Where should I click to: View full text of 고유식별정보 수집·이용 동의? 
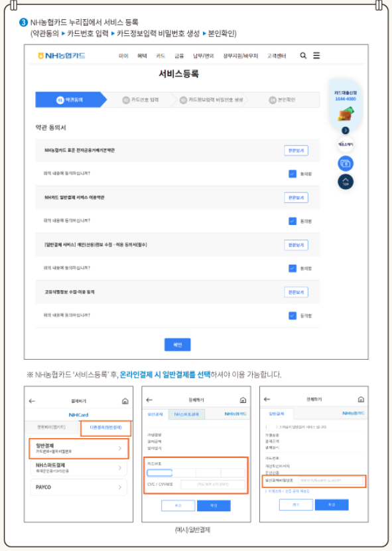coord(296,292)
